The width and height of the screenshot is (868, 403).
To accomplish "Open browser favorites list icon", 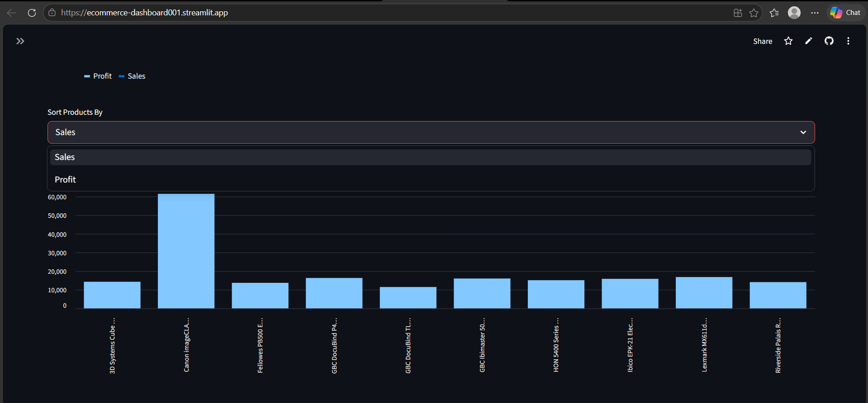I will click(x=774, y=13).
